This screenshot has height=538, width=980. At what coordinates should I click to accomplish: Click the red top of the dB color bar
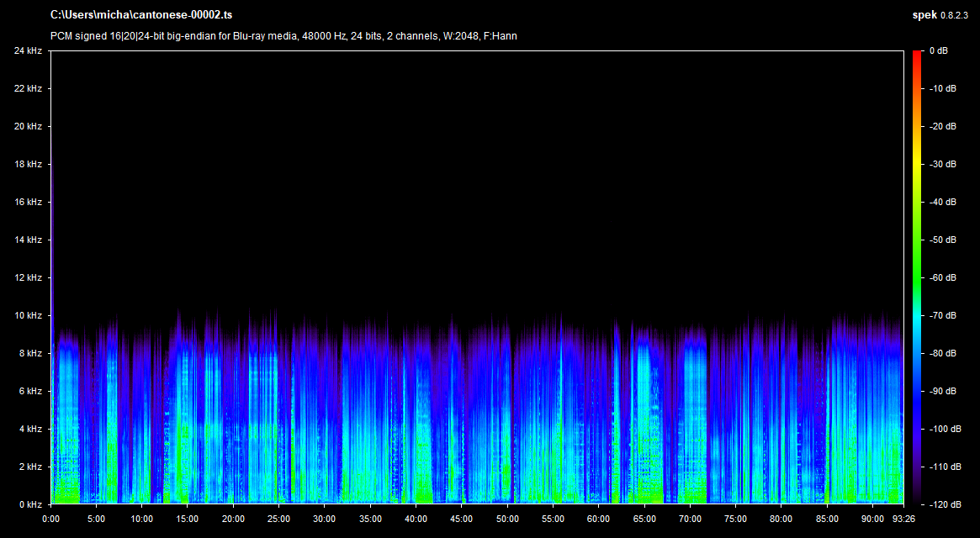(917, 55)
